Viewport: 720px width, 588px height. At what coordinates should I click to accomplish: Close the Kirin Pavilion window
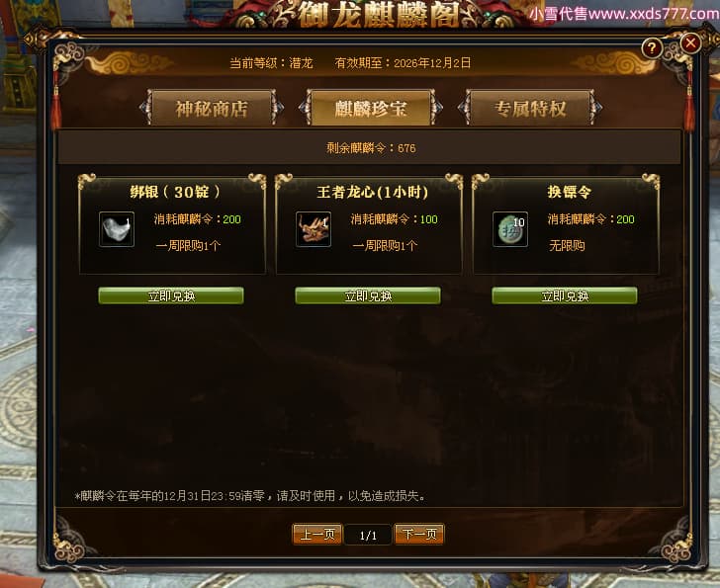tap(690, 43)
